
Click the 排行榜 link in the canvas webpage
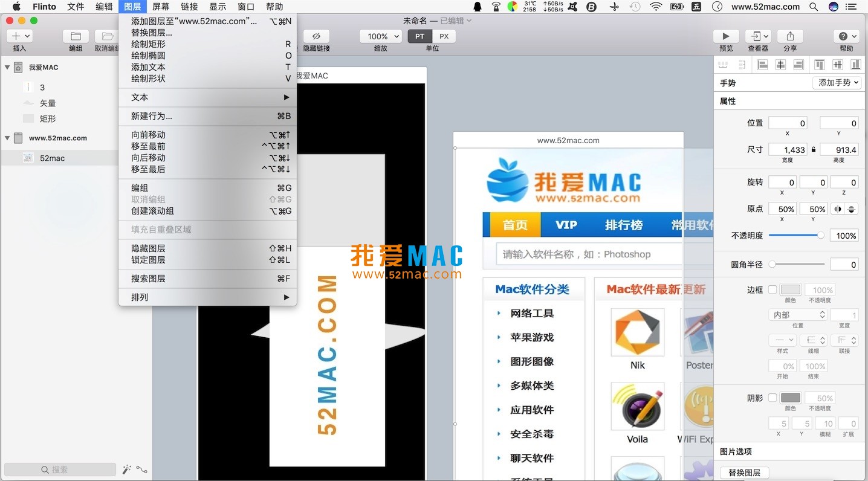click(x=624, y=225)
